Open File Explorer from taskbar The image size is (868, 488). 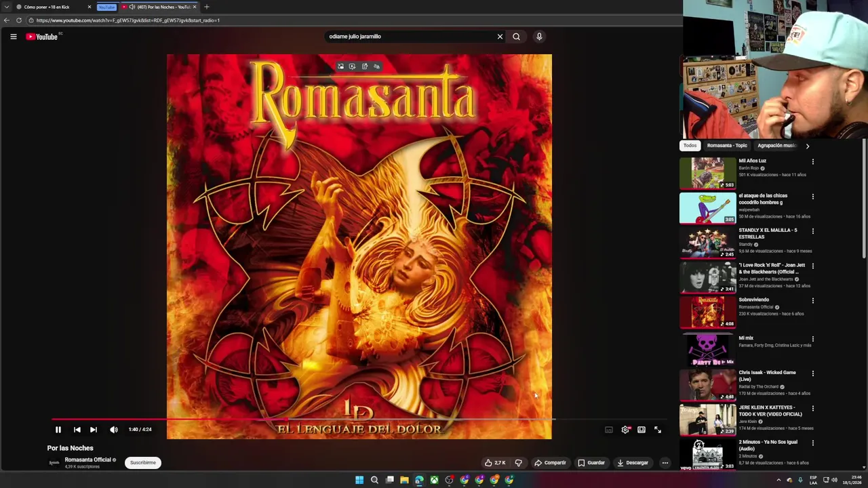404,480
